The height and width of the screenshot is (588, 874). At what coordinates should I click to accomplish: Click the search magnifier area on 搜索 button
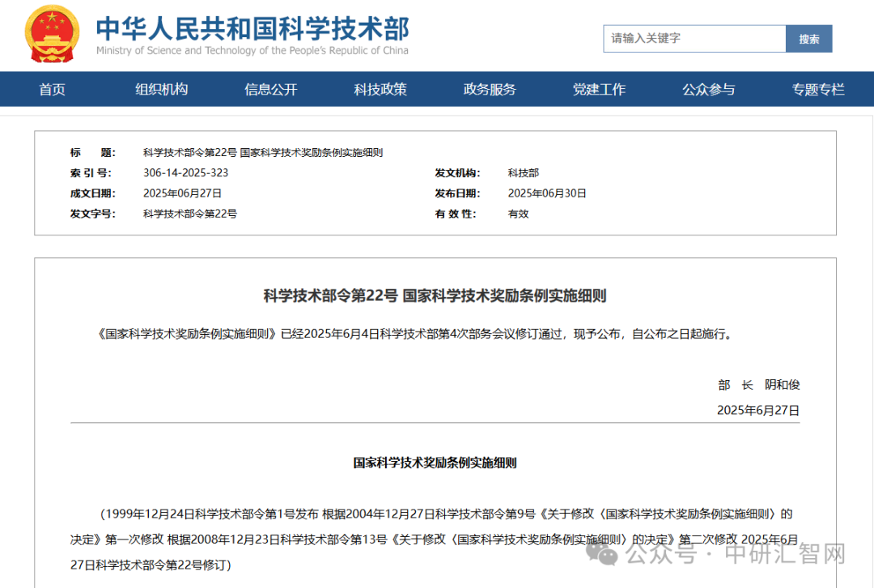(x=808, y=38)
